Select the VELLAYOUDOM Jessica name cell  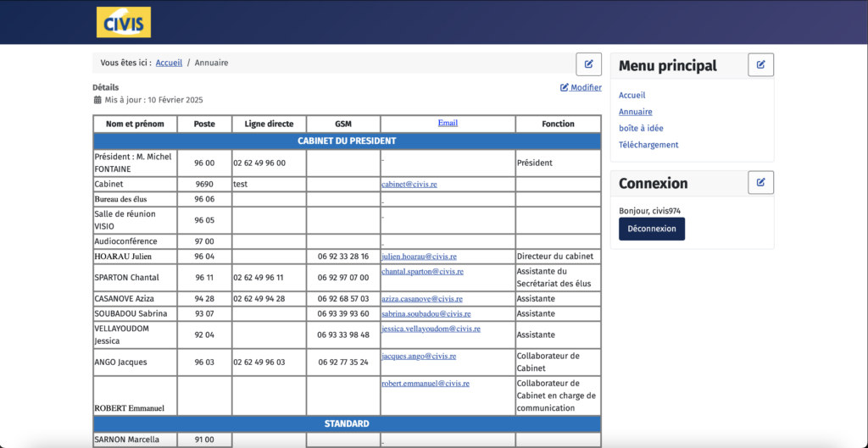(x=135, y=335)
